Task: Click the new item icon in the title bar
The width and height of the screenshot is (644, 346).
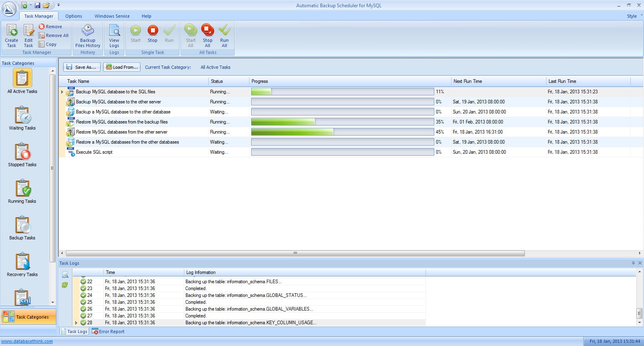Action: (24, 5)
